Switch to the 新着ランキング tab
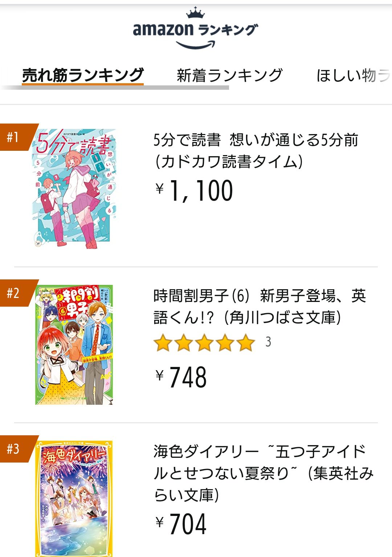The image size is (392, 557). pyautogui.click(x=229, y=75)
